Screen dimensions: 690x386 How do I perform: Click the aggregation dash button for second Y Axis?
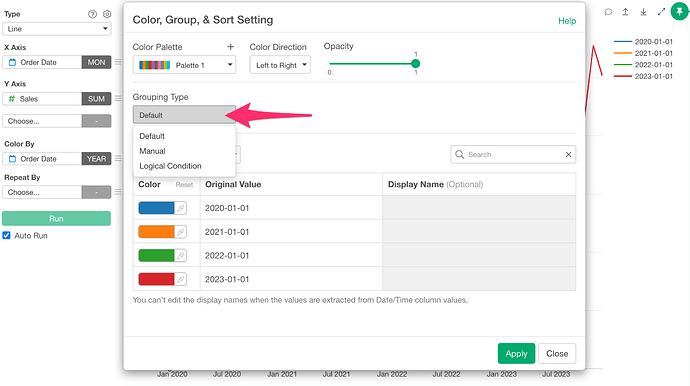[96, 121]
